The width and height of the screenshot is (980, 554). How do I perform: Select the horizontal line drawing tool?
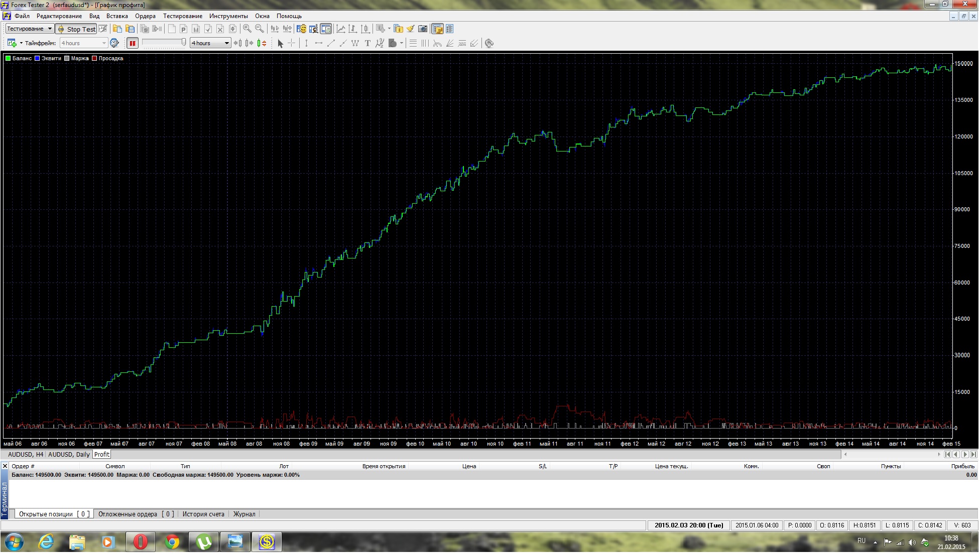tap(318, 43)
